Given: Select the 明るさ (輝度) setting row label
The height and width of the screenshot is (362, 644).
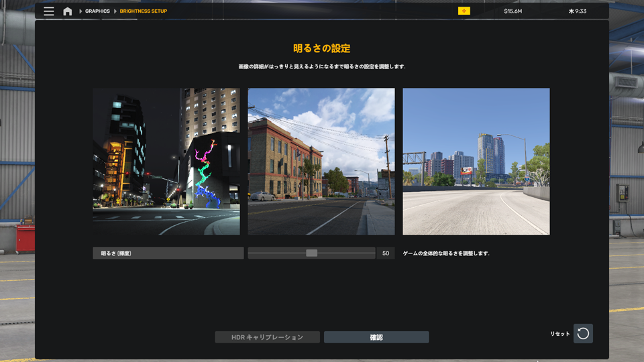Looking at the screenshot, I should point(168,253).
